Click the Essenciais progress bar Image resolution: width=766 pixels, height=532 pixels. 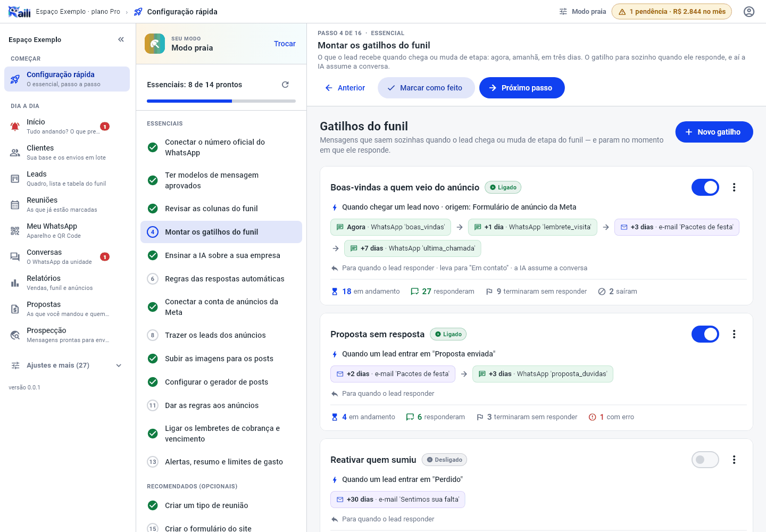(x=221, y=101)
